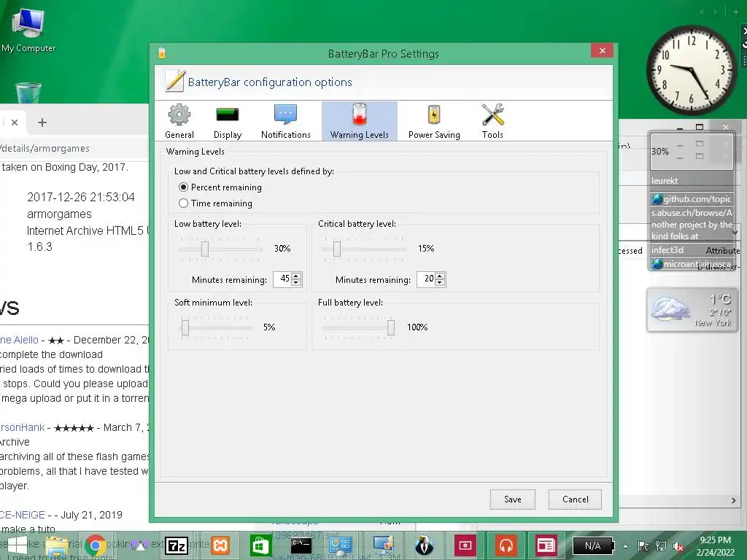Open the taskbar clock showing 9:25 PM
747x560 pixels.
click(x=715, y=546)
